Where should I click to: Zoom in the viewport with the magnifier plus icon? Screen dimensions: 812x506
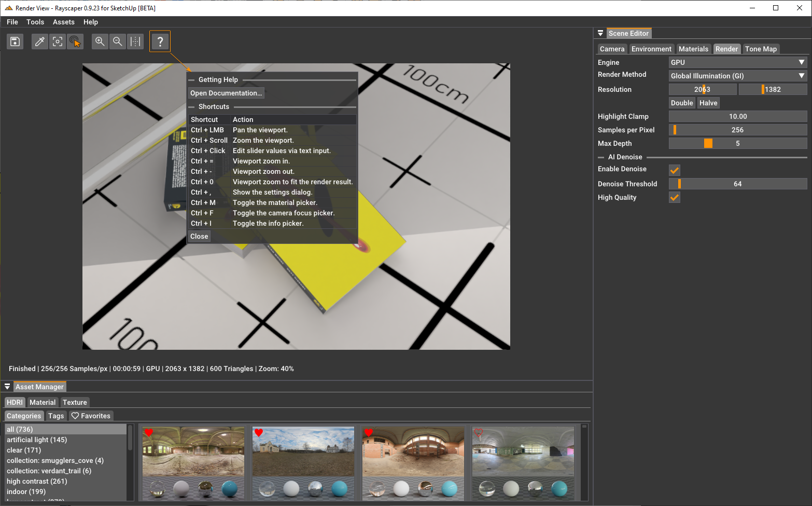coord(100,42)
